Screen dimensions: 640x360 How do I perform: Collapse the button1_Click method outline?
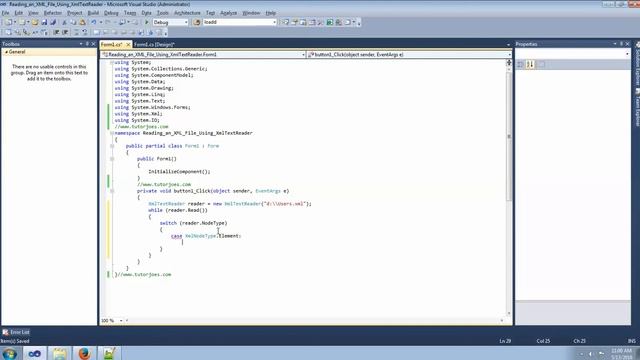click(x=112, y=191)
